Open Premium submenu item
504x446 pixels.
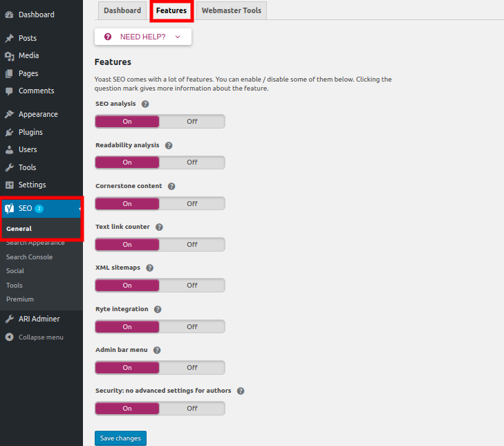click(20, 299)
